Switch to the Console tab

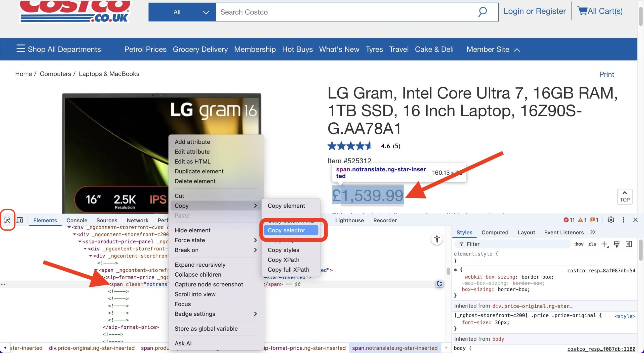point(77,220)
